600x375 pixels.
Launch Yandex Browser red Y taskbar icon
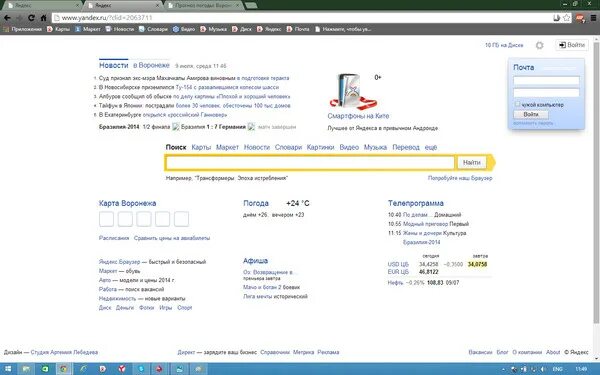[121, 369]
